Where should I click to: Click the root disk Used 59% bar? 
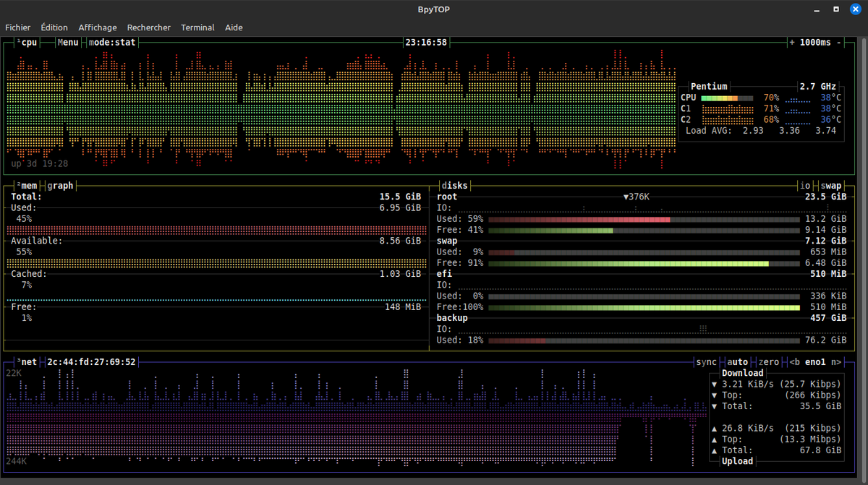coord(644,219)
